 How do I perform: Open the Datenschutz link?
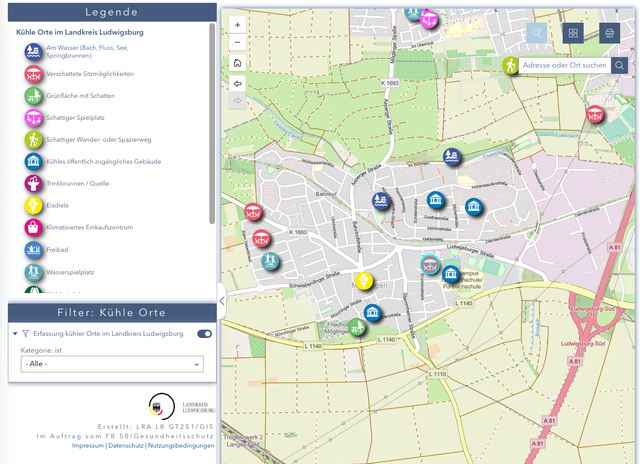pyautogui.click(x=126, y=446)
